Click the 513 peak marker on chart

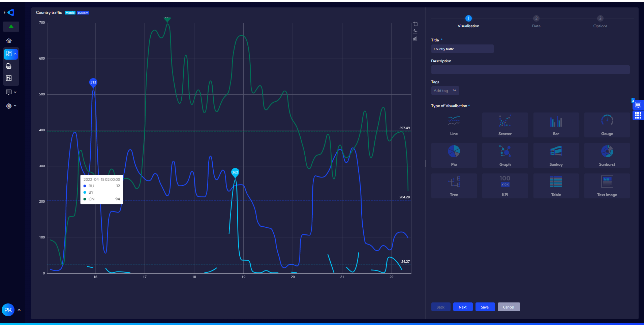click(93, 82)
